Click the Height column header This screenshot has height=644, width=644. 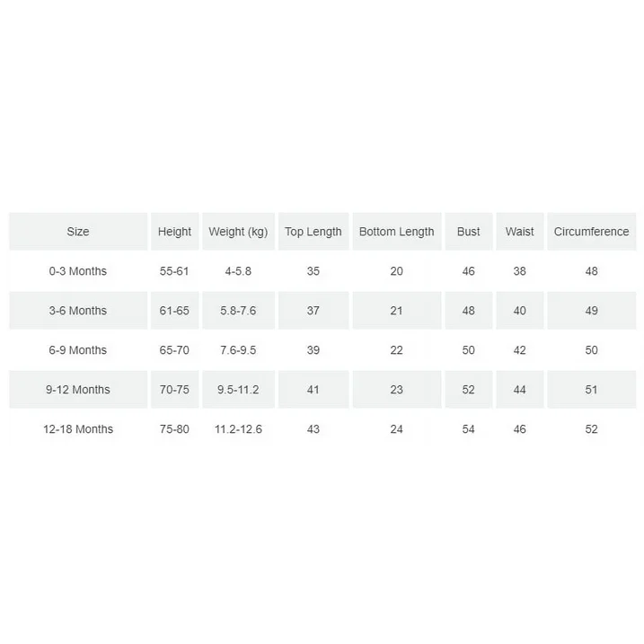(174, 232)
